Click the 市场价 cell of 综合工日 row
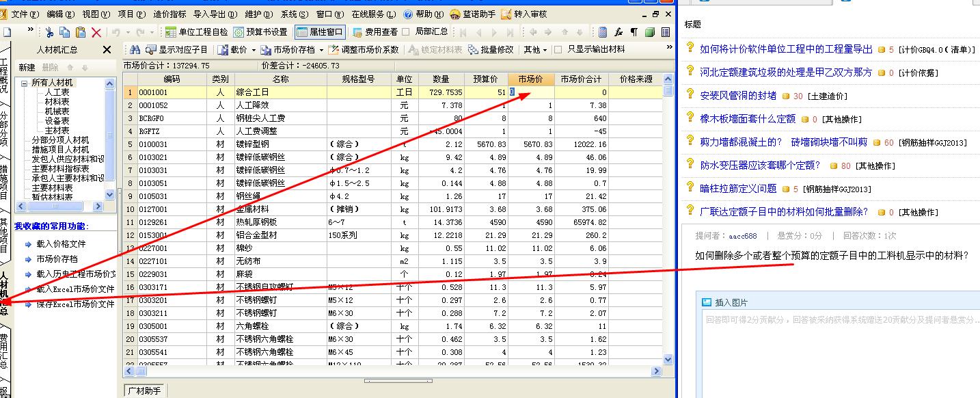Screen dimensions: 980x398 coord(530,92)
